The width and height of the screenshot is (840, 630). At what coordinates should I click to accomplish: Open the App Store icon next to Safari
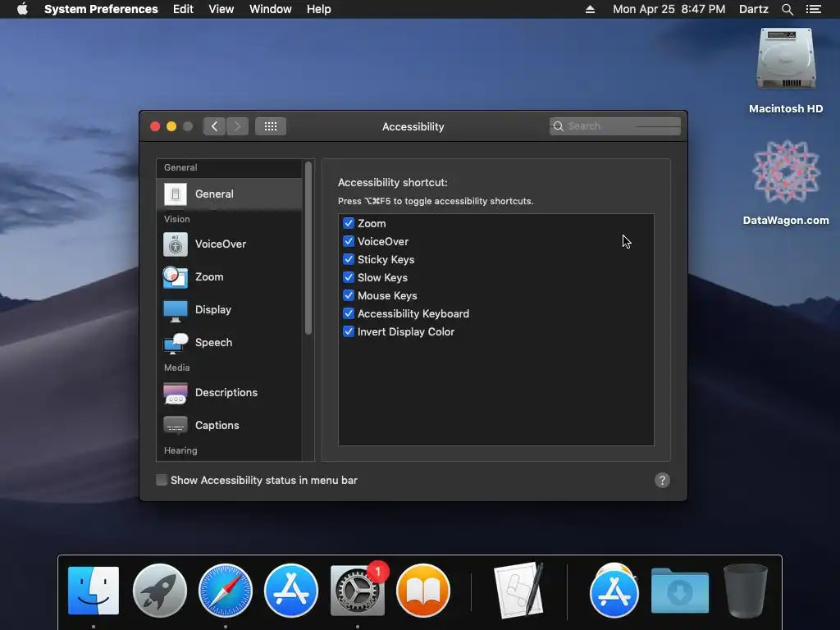(291, 591)
